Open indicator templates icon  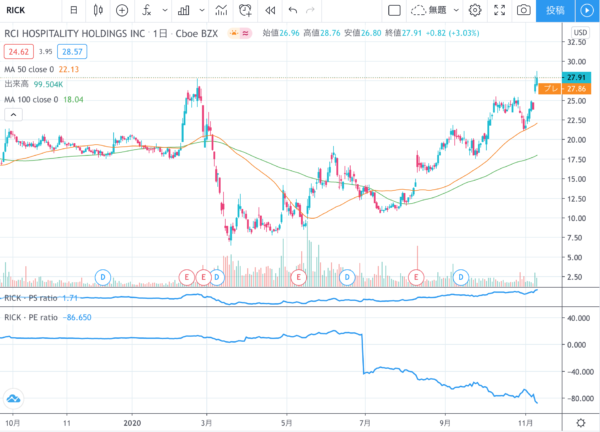221,10
